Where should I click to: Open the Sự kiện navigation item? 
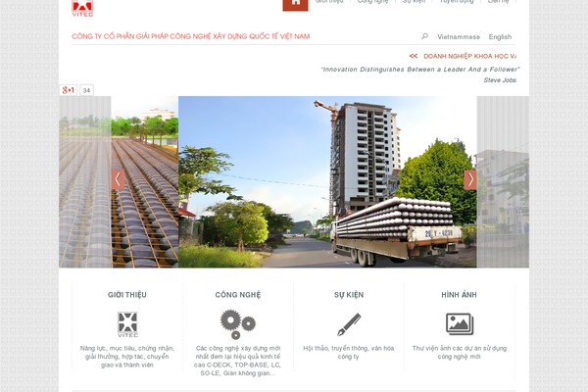coord(414,2)
